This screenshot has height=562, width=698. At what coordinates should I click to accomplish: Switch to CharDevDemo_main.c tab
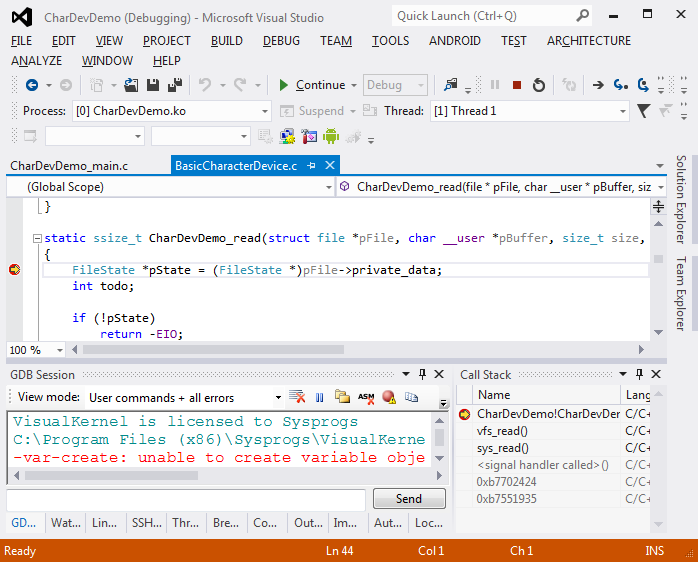tap(69, 166)
